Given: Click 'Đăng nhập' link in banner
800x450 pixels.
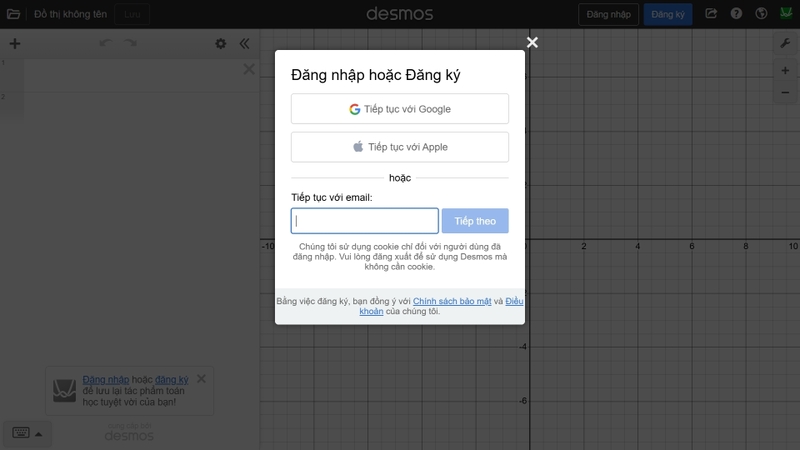Looking at the screenshot, I should 106,380.
